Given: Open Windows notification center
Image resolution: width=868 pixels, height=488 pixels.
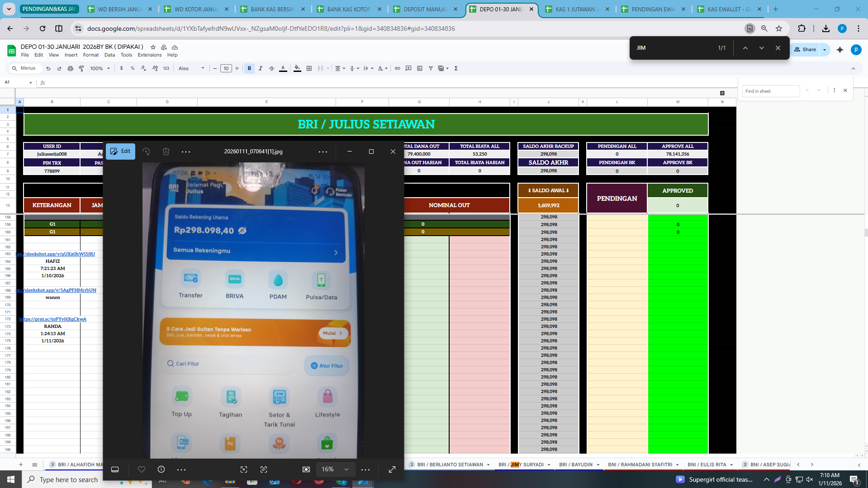Looking at the screenshot, I should tap(854, 479).
